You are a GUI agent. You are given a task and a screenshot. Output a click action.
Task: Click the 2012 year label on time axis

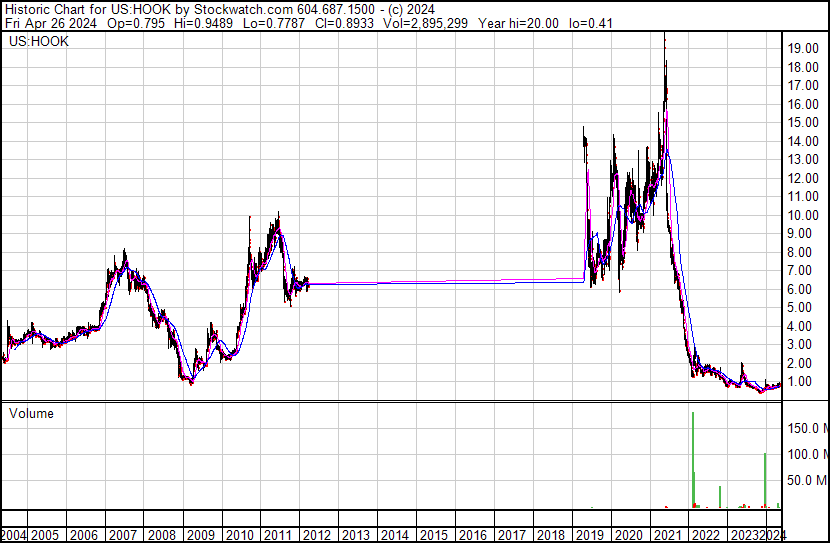[x=317, y=534]
